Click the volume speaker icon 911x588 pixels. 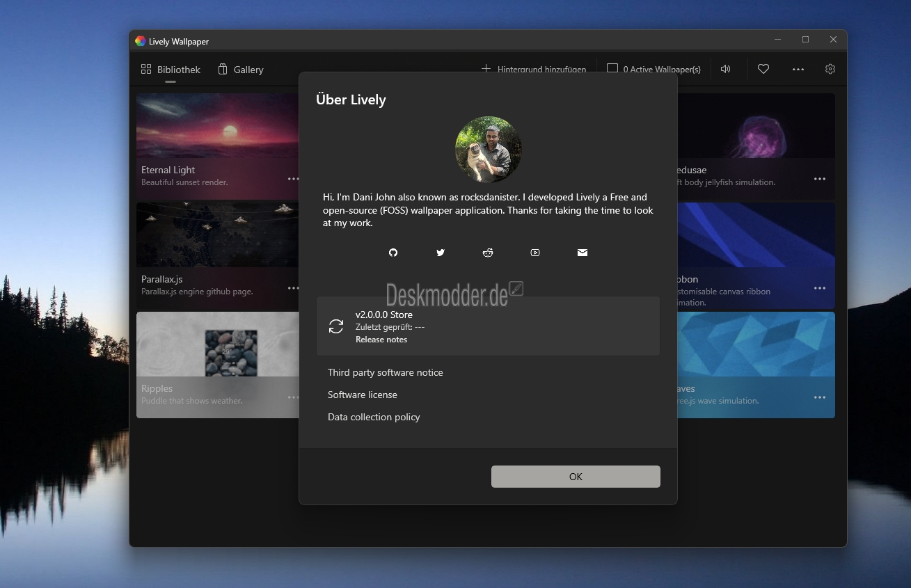(726, 69)
